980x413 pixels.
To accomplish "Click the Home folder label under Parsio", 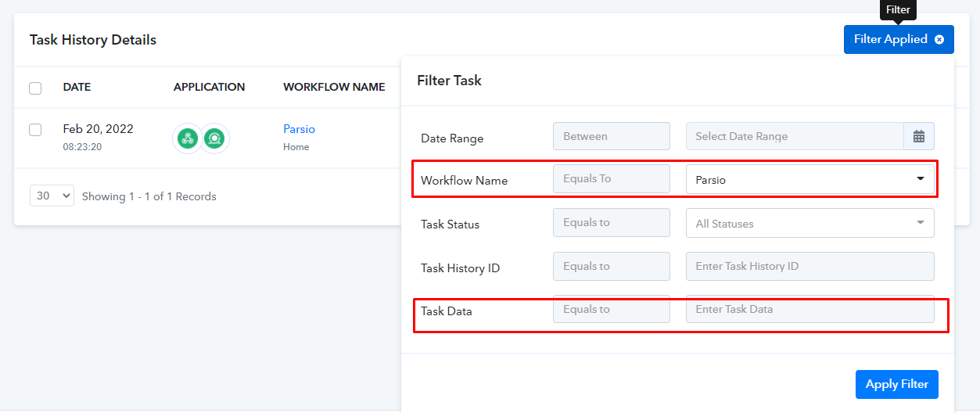I will point(296,146).
